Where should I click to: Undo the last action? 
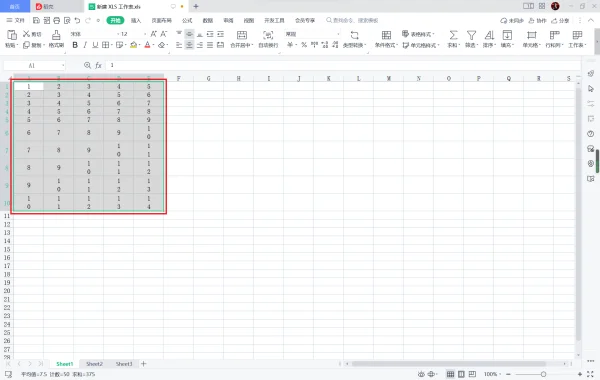(77, 20)
